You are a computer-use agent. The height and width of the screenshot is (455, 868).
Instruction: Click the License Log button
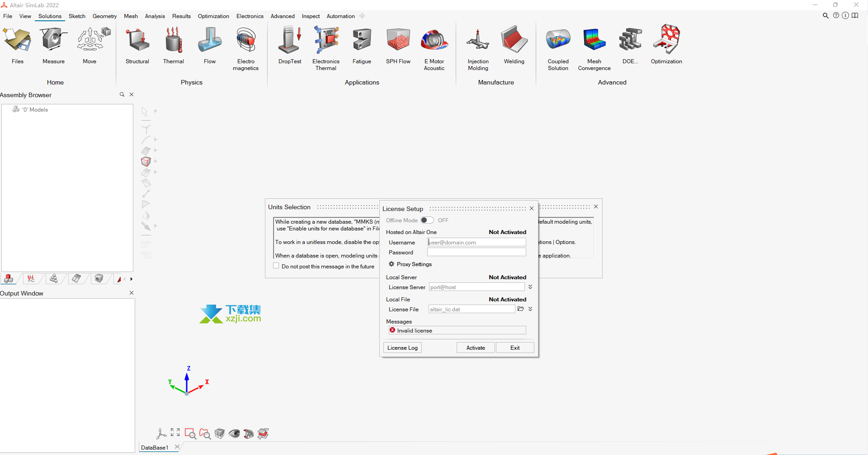tap(402, 347)
